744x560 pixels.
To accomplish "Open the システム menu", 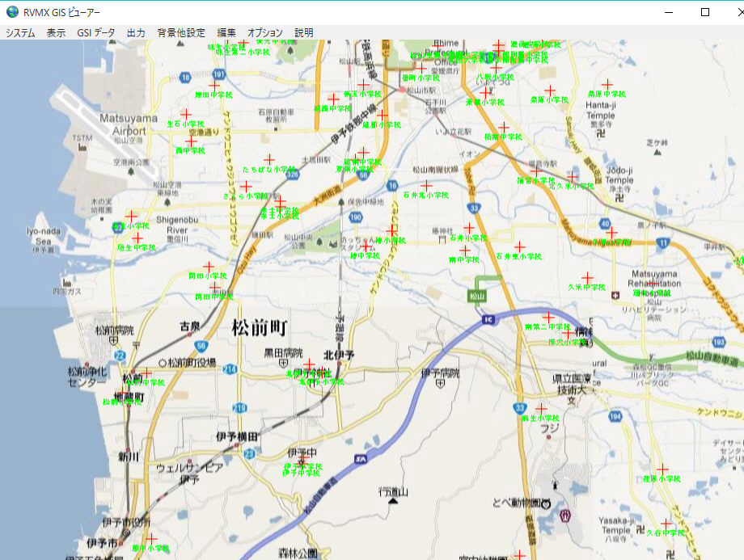I will tap(21, 33).
